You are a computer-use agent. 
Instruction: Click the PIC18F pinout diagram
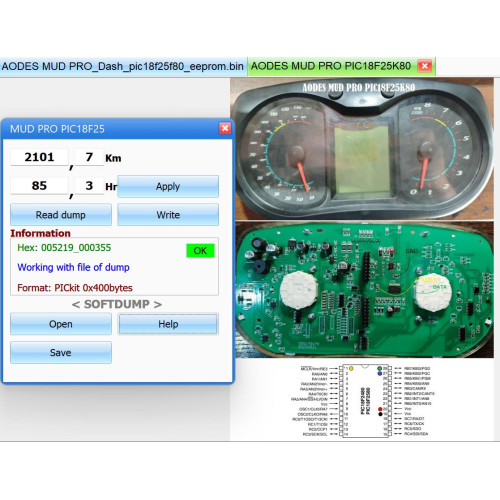[x=364, y=400]
